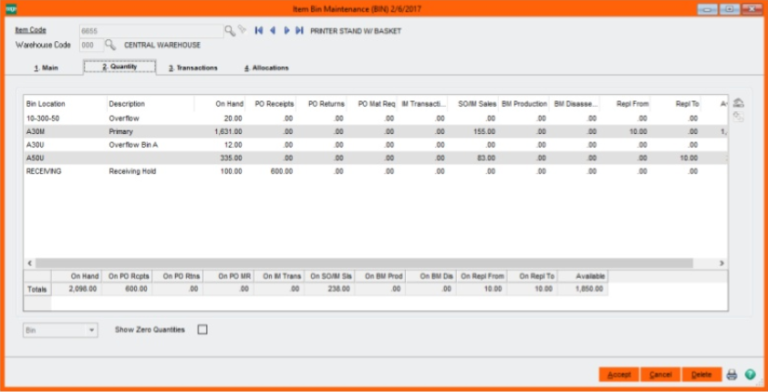
Task: Open help with the question mark icon
Action: click(x=750, y=375)
